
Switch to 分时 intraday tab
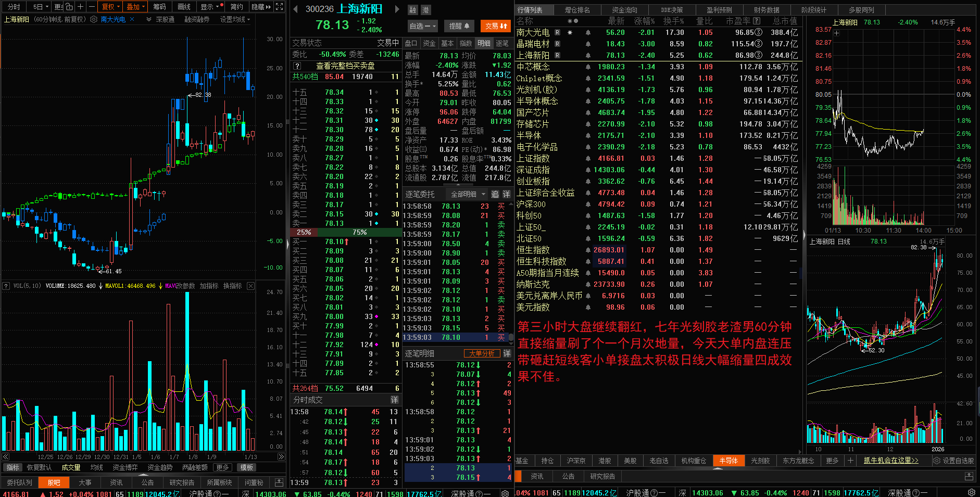click(14, 7)
